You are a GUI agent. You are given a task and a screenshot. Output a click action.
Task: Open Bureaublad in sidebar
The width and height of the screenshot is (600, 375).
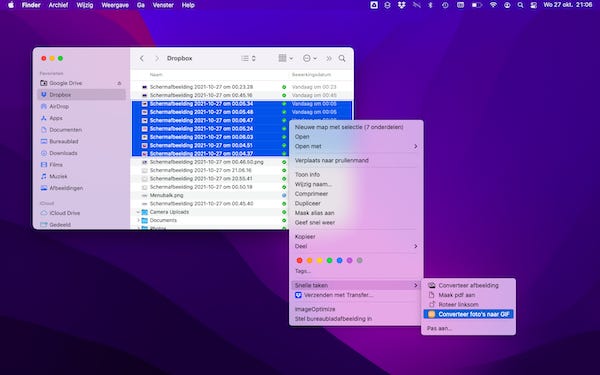coord(64,141)
